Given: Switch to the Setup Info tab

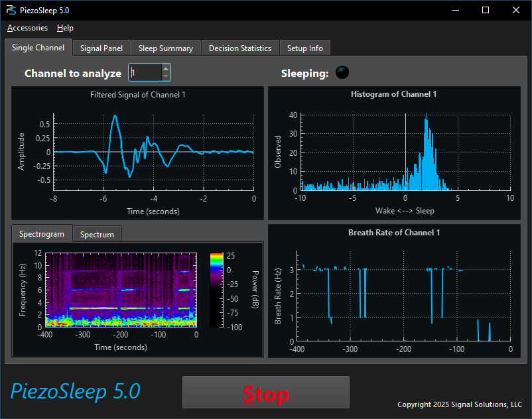Looking at the screenshot, I should pyautogui.click(x=304, y=48).
